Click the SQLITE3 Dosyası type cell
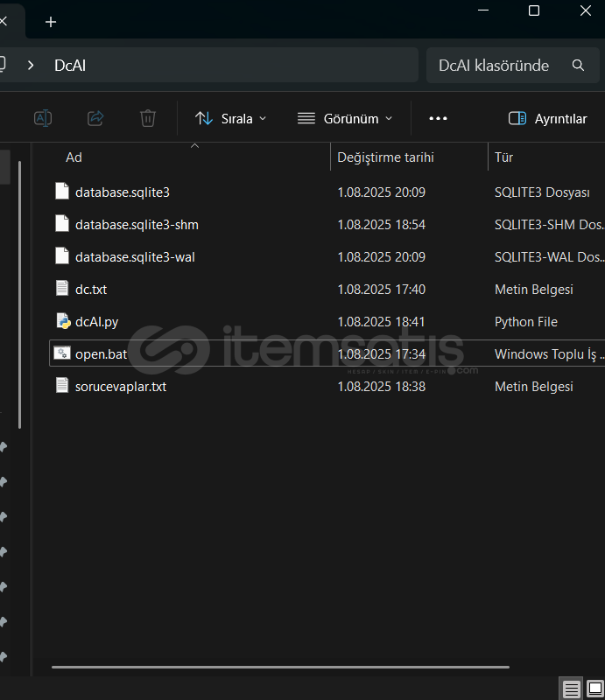This screenshot has height=700, width=605. pos(542,192)
